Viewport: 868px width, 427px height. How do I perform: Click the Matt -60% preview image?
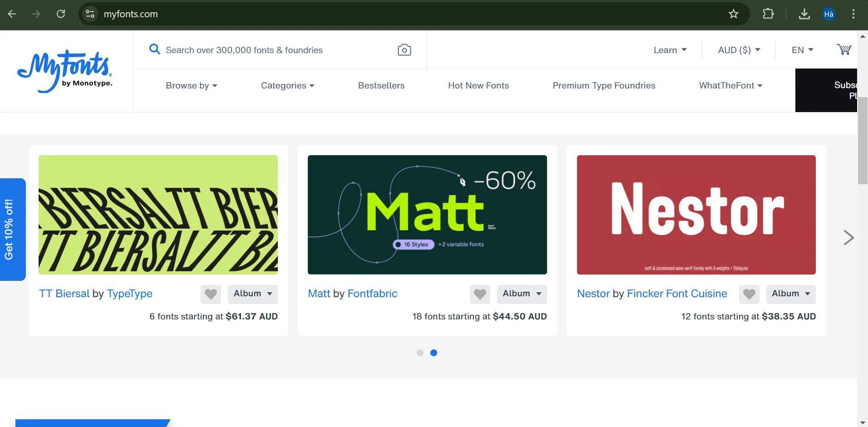point(427,215)
